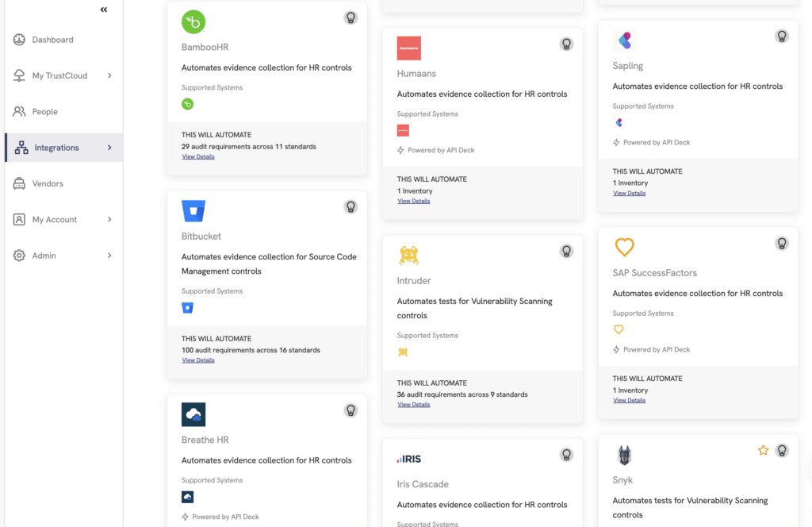This screenshot has height=527, width=812.
Task: Click the Bitbucket card title
Action: click(x=201, y=237)
